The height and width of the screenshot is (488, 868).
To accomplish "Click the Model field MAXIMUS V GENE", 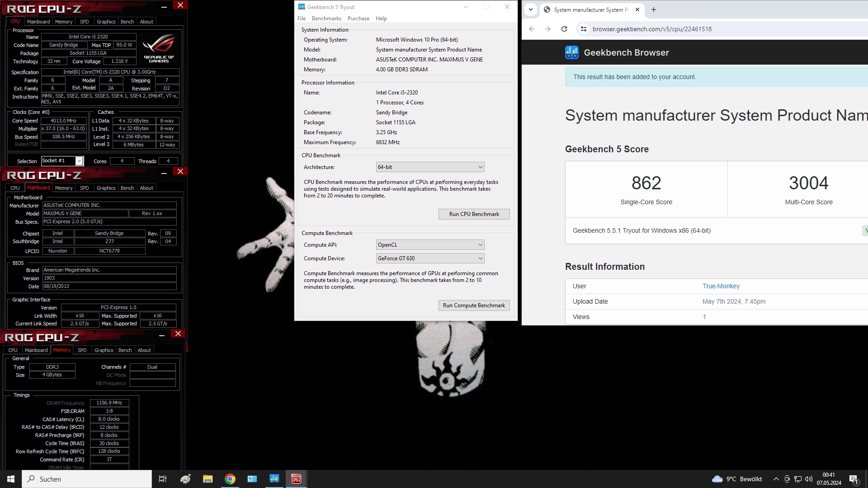I will [85, 213].
